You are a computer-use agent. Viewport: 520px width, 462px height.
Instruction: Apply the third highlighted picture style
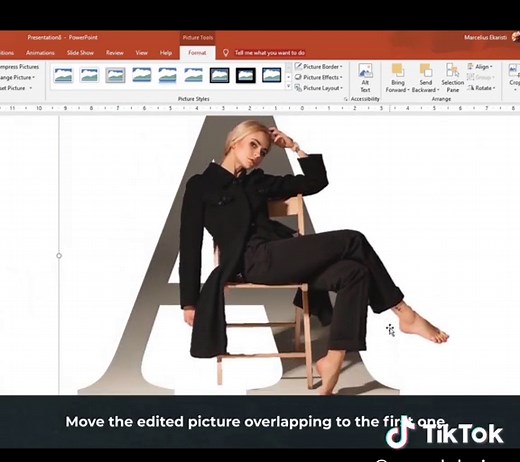click(115, 75)
